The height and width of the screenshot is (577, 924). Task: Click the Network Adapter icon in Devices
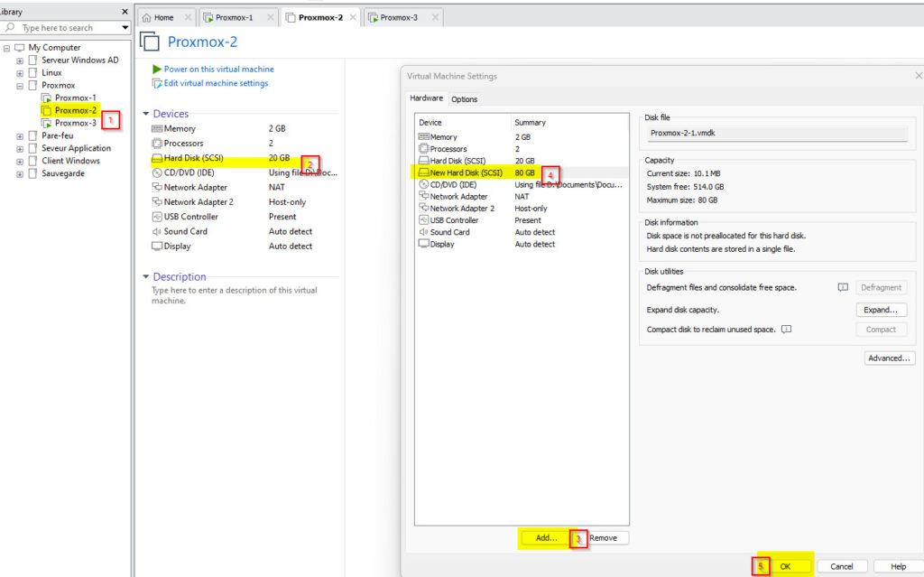[x=157, y=187]
